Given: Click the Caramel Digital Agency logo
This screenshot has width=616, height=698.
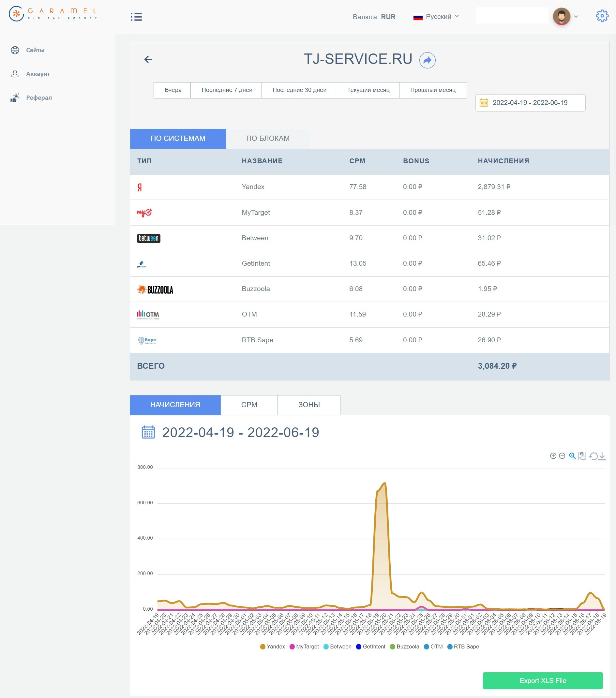Looking at the screenshot, I should [x=53, y=14].
